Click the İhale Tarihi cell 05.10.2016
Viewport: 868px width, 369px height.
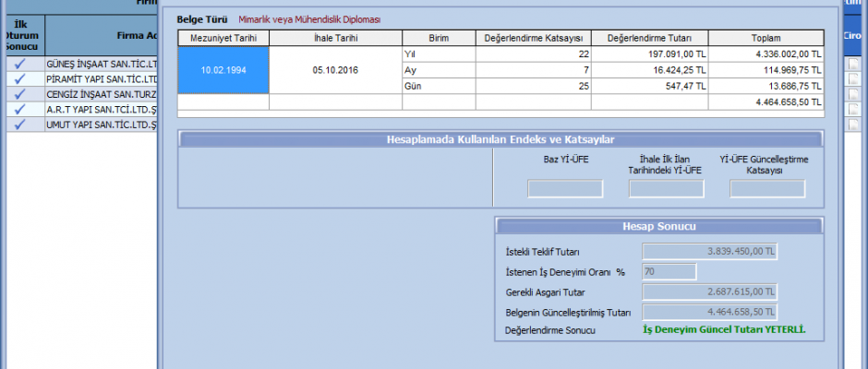(336, 70)
